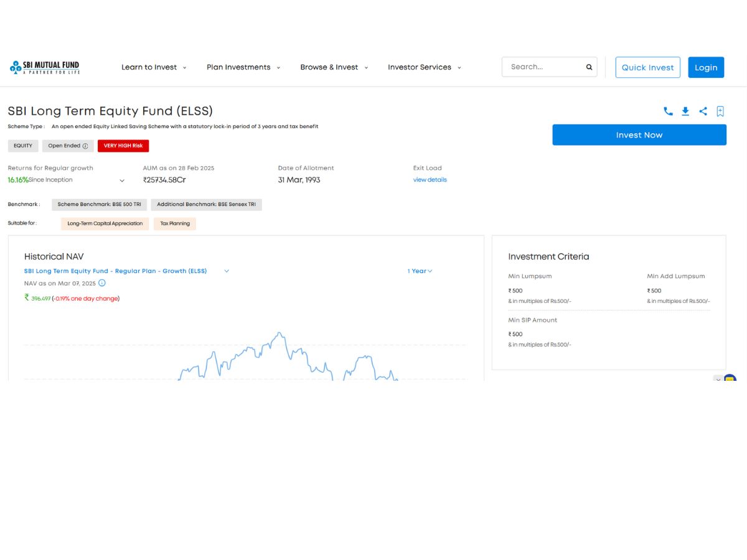Open the Plan Investments menu

click(240, 67)
